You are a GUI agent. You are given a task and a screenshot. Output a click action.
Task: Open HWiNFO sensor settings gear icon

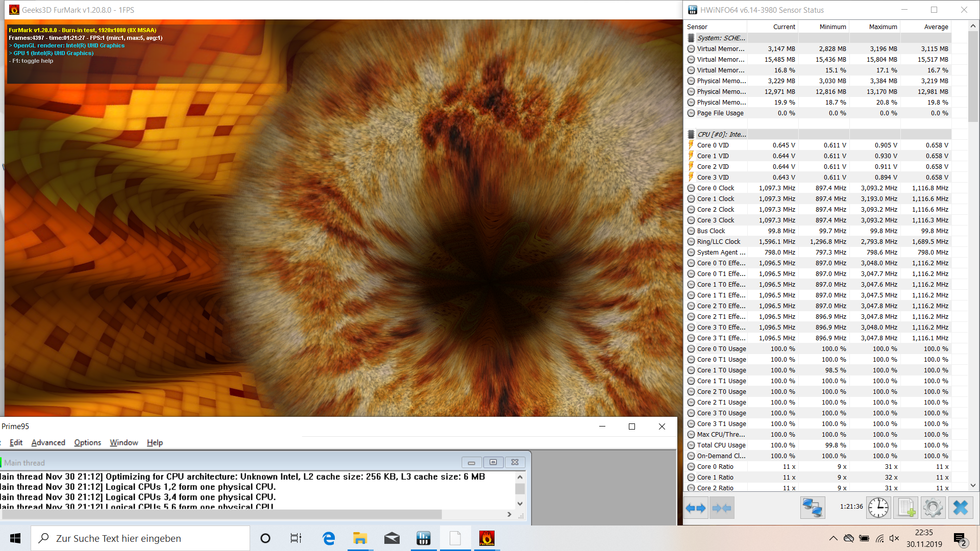933,508
